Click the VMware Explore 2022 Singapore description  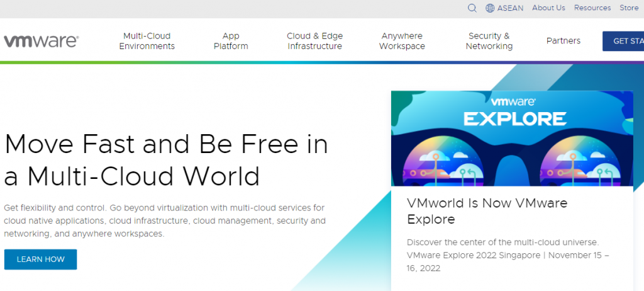pos(508,255)
